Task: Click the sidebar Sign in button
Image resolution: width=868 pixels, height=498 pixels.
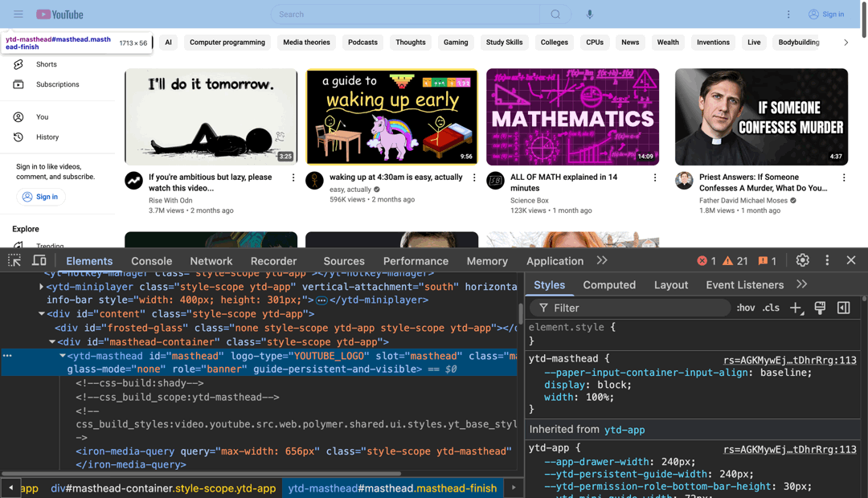Action: tap(41, 197)
